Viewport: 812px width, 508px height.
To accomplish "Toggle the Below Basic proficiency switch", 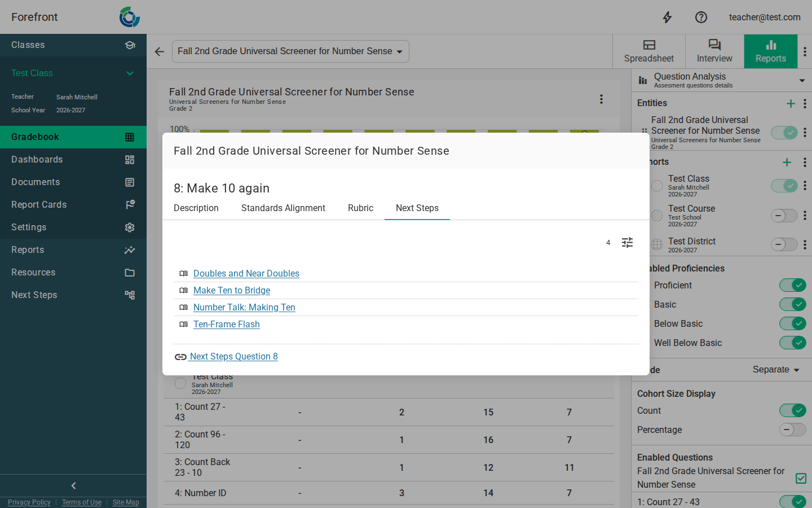I will (792, 323).
